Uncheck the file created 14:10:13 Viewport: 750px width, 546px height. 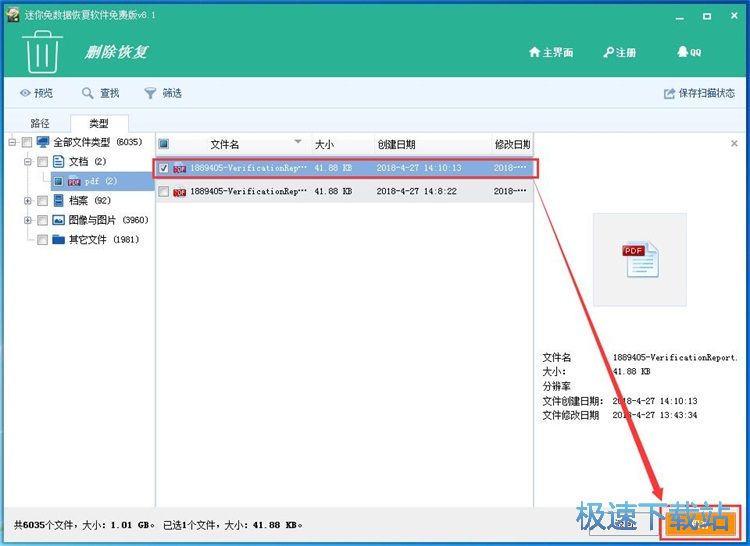click(x=164, y=168)
